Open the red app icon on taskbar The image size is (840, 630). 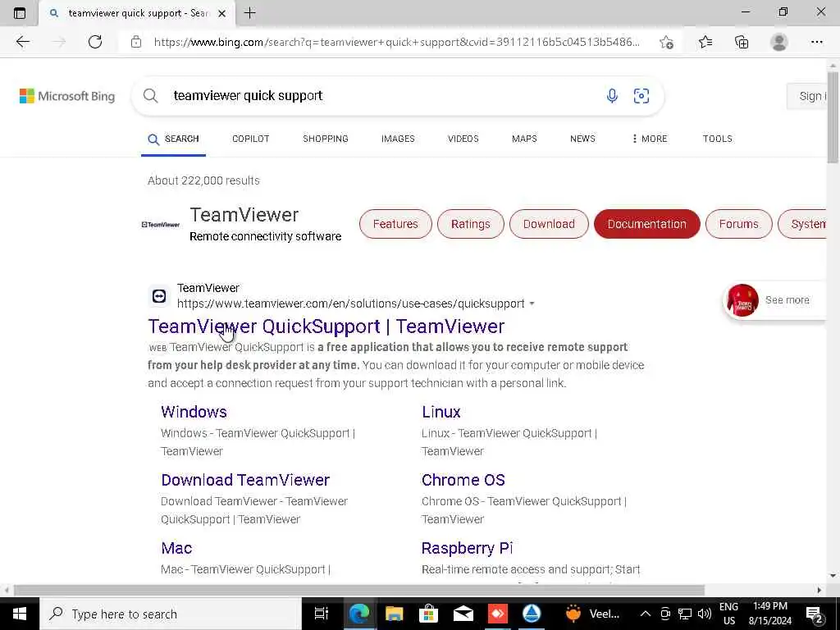tap(498, 614)
